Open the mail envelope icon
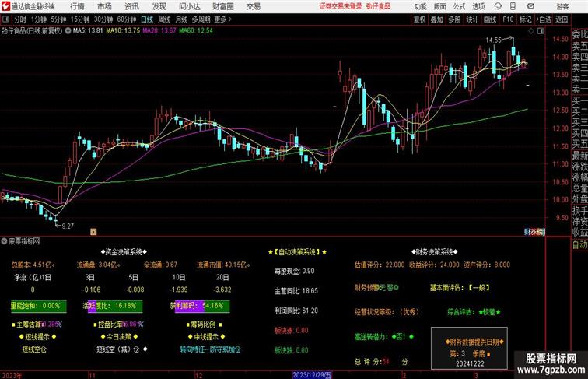Viewport: 588px width, 379px height. click(x=530, y=6)
